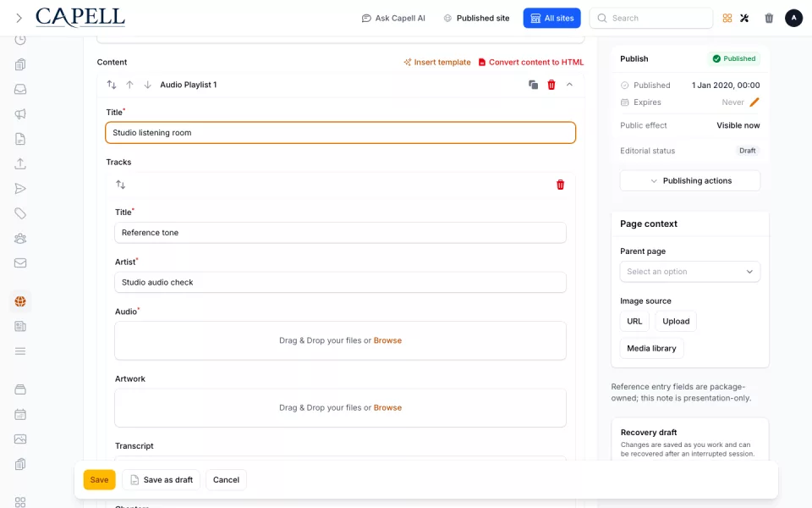Duplicate the Audio Playlist 1 block
The image size is (812, 508).
tap(533, 85)
